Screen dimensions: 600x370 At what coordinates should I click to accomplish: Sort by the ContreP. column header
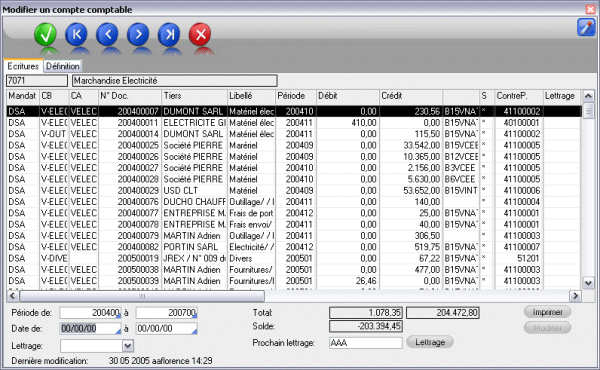518,96
